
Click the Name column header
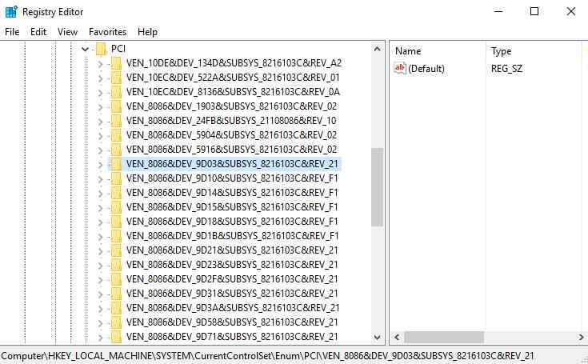pyautogui.click(x=408, y=51)
